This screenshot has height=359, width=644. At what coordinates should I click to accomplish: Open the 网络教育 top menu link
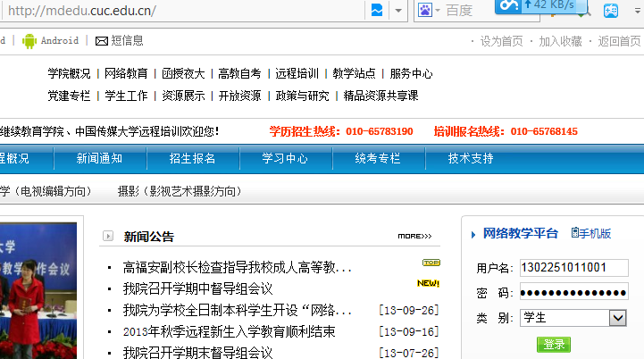(126, 73)
